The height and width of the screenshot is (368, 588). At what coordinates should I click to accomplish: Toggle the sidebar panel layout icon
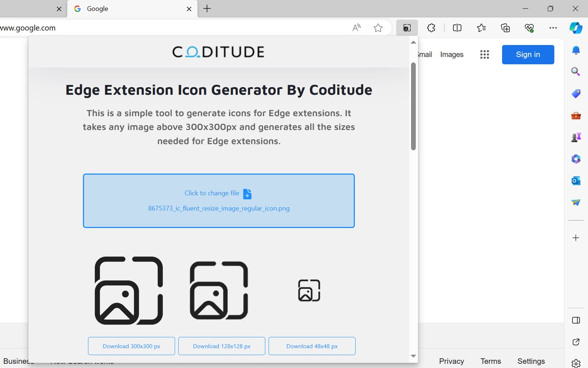576,320
